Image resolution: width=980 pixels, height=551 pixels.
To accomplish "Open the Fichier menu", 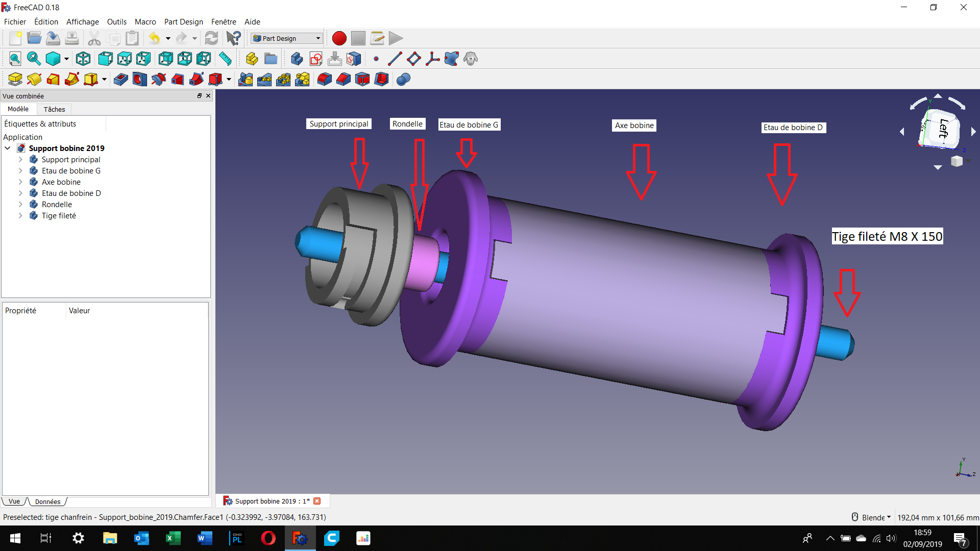I will (x=15, y=21).
